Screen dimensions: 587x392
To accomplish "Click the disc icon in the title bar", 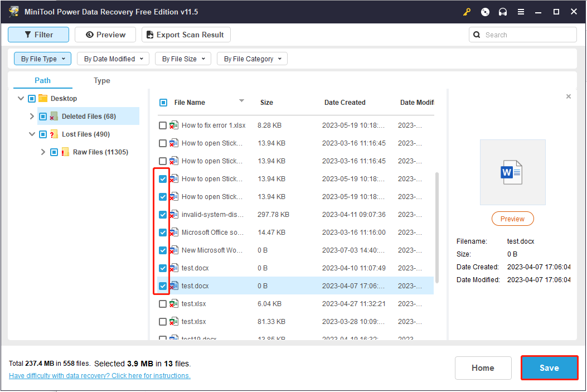I will point(485,12).
